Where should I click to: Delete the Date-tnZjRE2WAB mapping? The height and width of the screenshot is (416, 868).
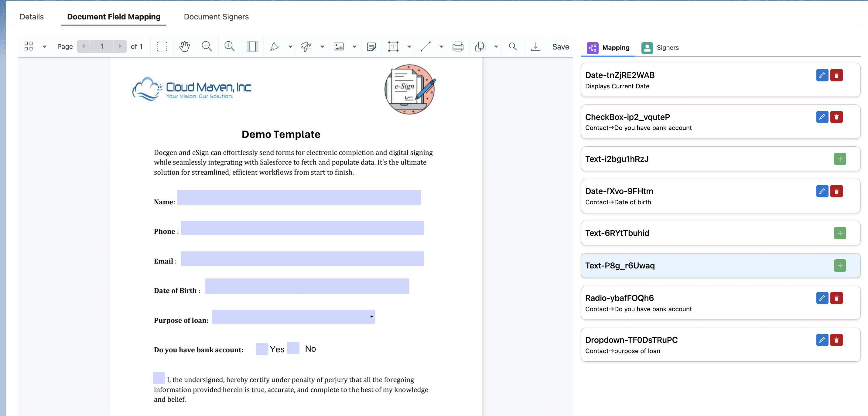tap(836, 75)
